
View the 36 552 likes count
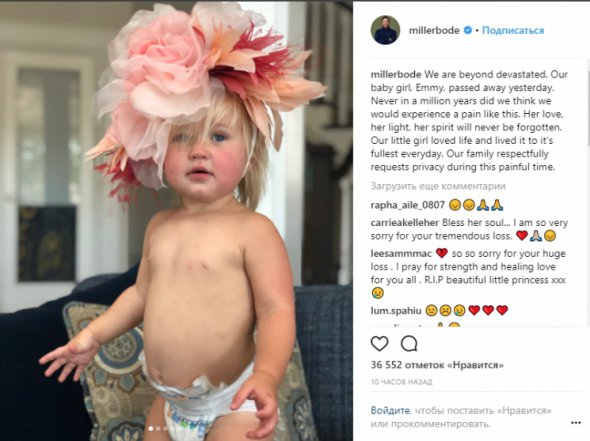coord(437,365)
